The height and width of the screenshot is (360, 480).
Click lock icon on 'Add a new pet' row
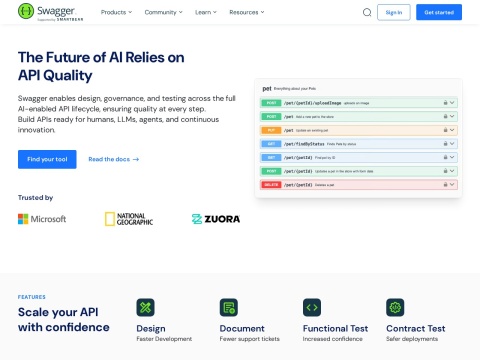(x=445, y=116)
